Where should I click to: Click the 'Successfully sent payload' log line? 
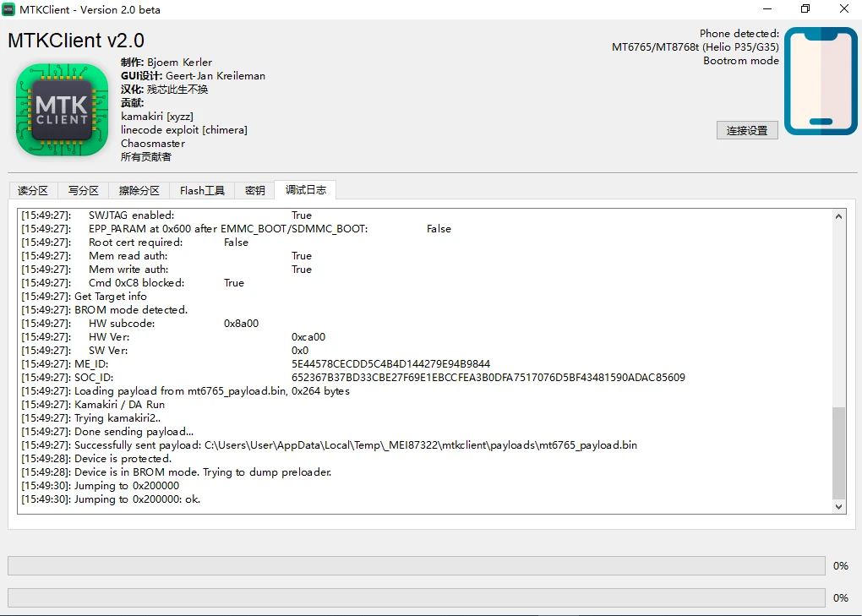tap(329, 445)
